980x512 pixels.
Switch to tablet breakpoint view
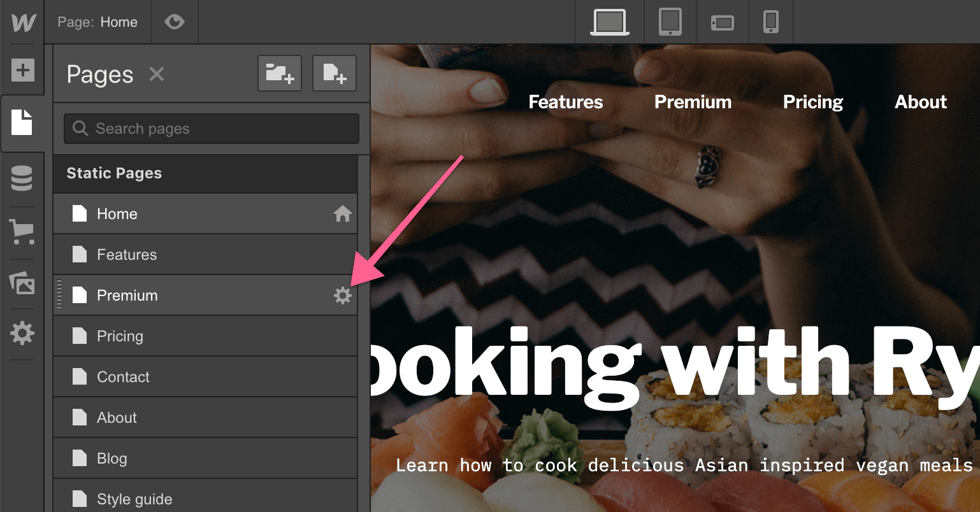pyautogui.click(x=670, y=22)
